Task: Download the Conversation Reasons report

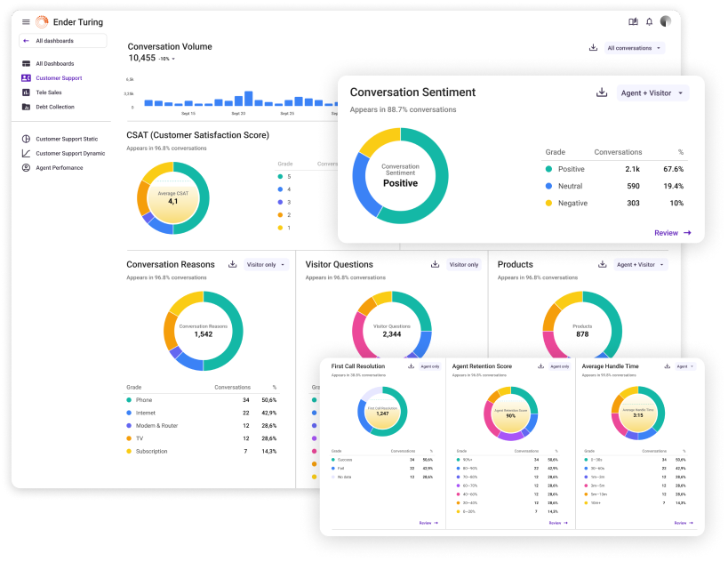Action: (x=233, y=265)
